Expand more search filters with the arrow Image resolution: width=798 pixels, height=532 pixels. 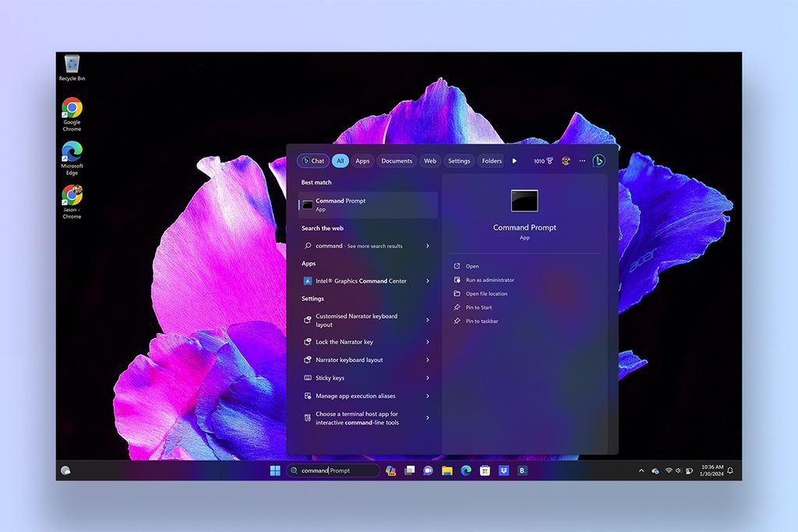[515, 160]
